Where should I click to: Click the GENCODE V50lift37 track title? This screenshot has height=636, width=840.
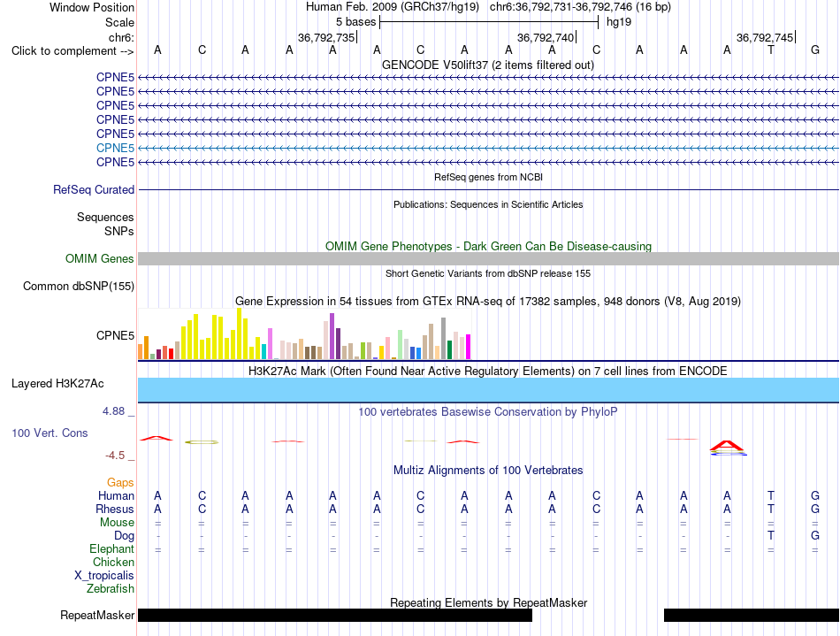click(488, 65)
